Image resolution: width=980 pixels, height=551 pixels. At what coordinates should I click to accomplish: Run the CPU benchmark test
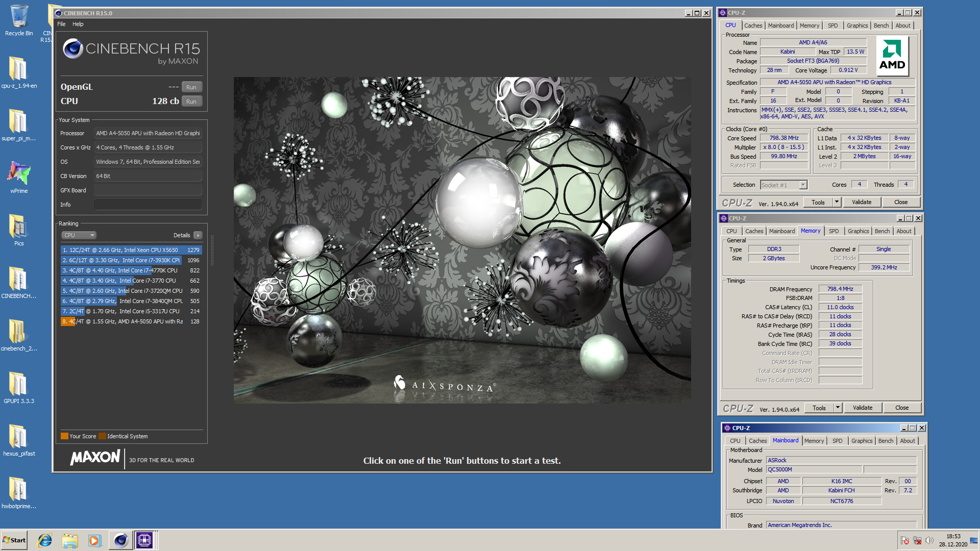point(191,102)
